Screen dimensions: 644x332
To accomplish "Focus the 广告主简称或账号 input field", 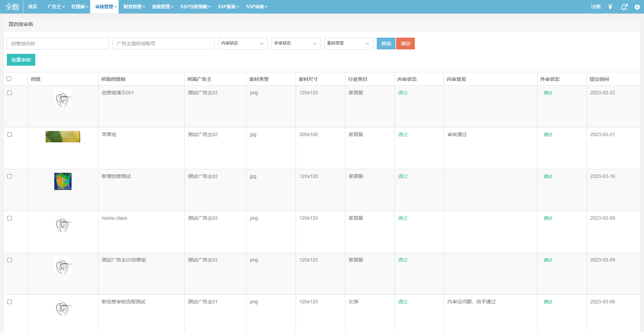I will [x=164, y=44].
